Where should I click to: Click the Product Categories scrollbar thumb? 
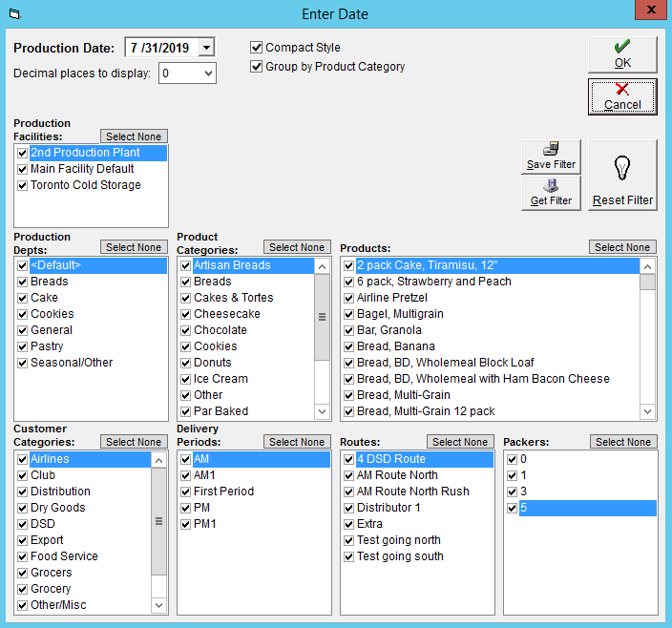322,317
